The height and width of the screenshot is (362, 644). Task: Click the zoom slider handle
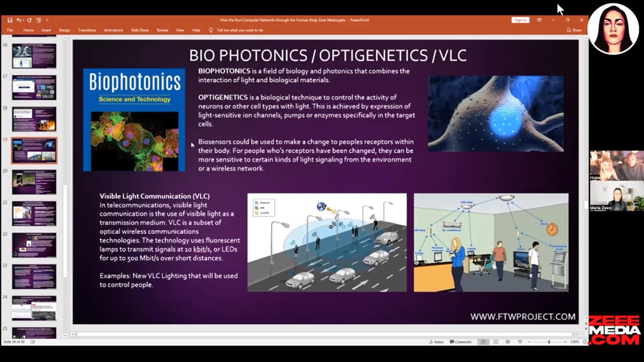(x=549, y=342)
